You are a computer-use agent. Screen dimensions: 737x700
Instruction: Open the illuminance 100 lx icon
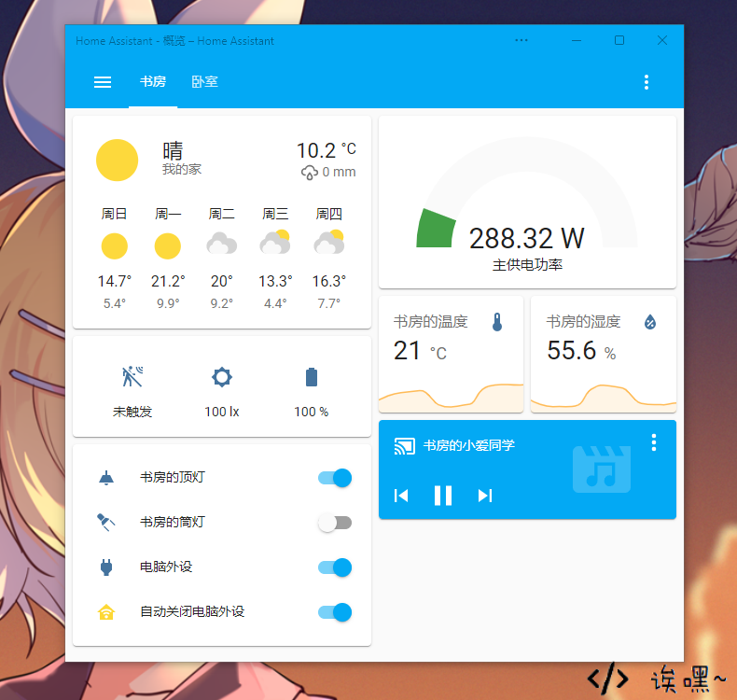coord(222,377)
